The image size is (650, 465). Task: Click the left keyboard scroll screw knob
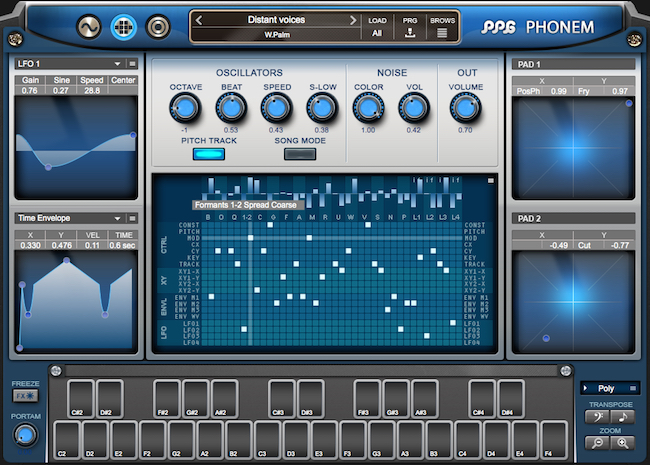[56, 371]
